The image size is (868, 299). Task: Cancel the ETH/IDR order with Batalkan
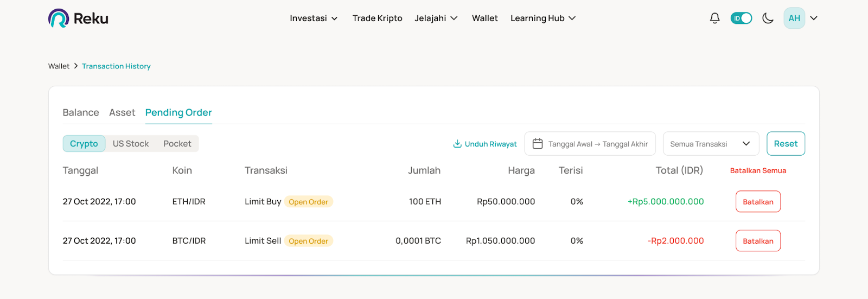(x=758, y=202)
